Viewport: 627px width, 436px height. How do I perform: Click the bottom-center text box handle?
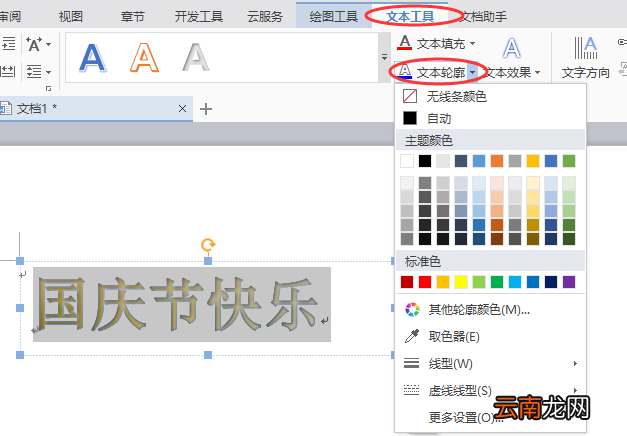[208, 355]
